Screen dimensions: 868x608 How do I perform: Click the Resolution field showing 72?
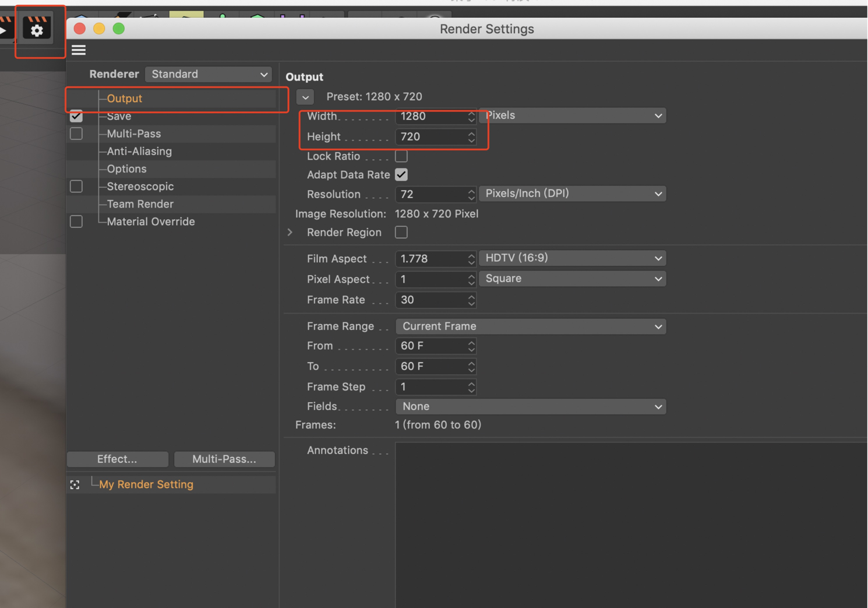pyautogui.click(x=436, y=194)
